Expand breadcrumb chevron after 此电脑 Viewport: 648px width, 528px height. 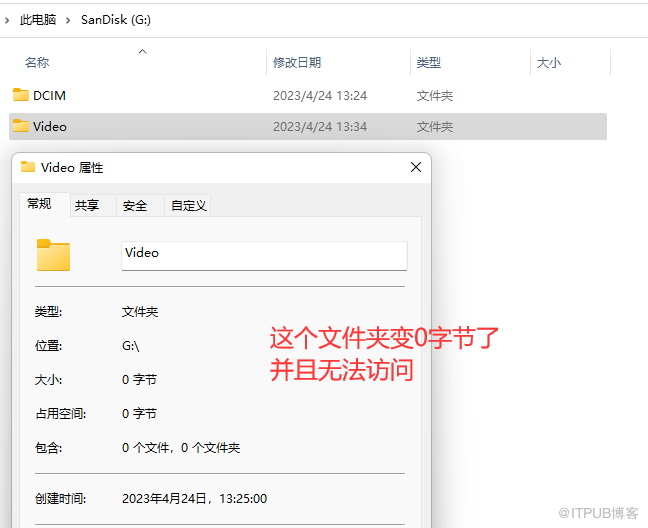pos(68,20)
